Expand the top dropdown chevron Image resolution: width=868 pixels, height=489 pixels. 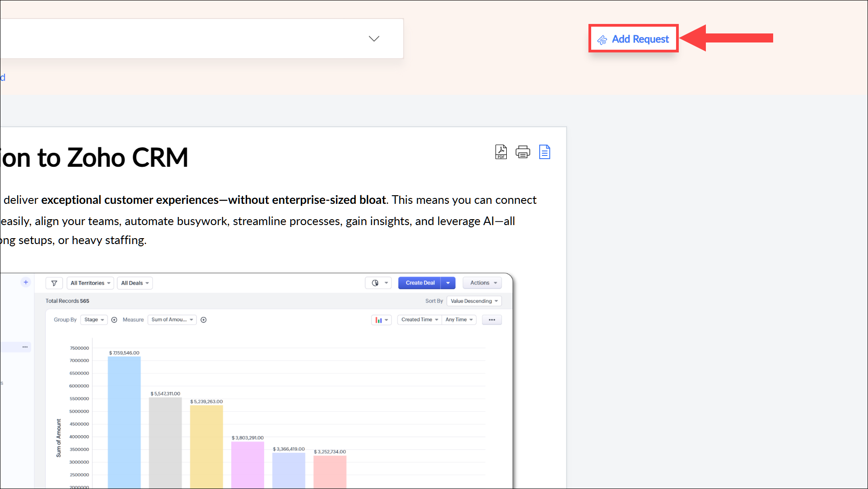[374, 39]
